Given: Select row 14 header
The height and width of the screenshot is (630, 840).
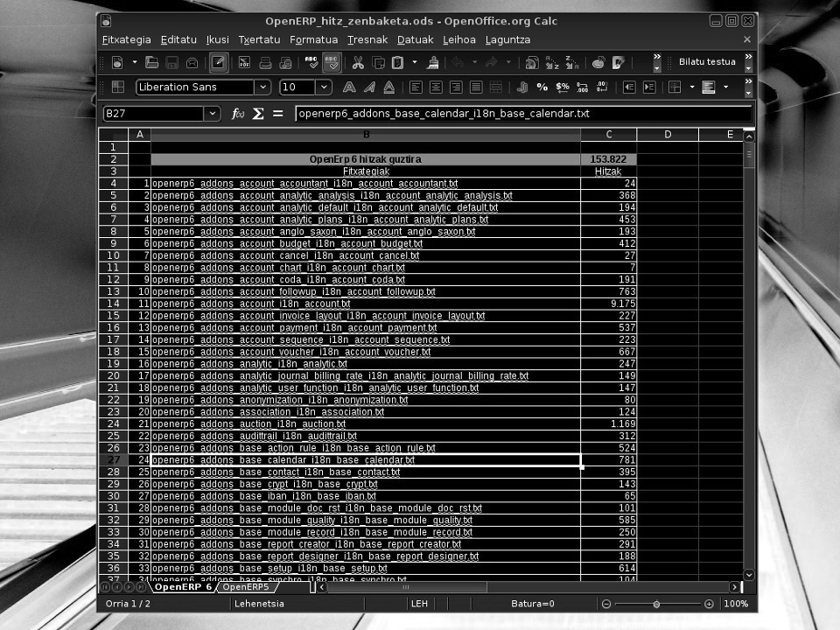Looking at the screenshot, I should tap(113, 304).
